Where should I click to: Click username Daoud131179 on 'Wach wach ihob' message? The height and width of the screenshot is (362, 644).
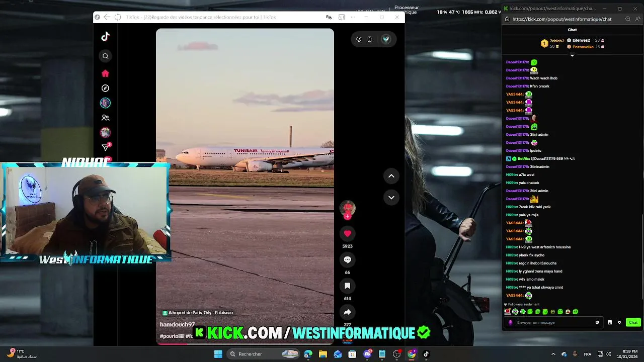click(517, 78)
